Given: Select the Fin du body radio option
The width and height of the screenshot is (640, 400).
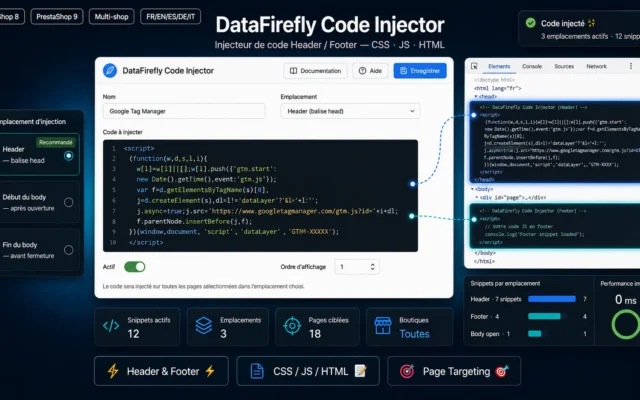Looking at the screenshot, I should coord(69,250).
